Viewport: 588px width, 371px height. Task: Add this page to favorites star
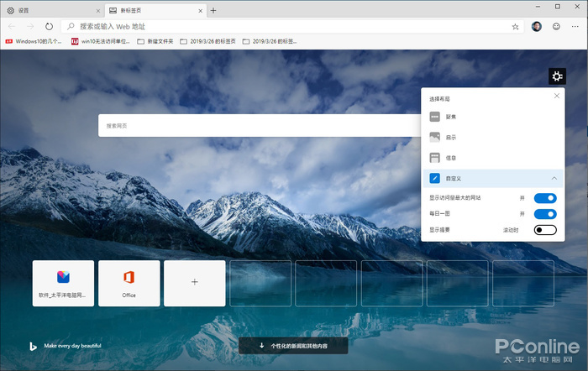515,27
